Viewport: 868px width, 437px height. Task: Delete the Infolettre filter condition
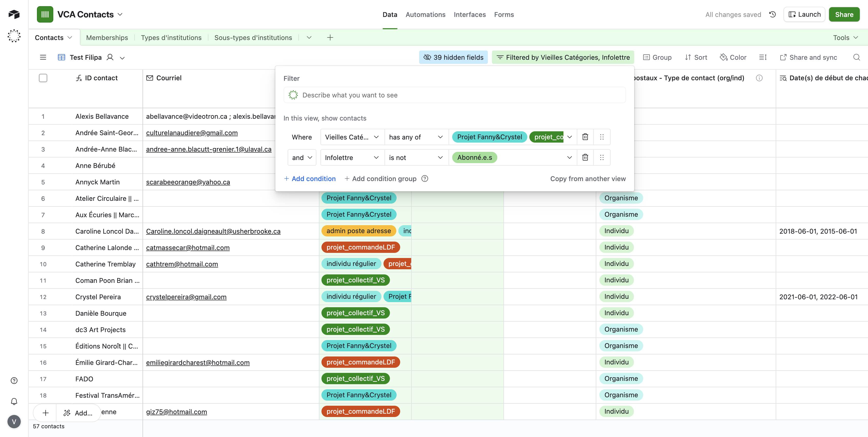click(585, 157)
